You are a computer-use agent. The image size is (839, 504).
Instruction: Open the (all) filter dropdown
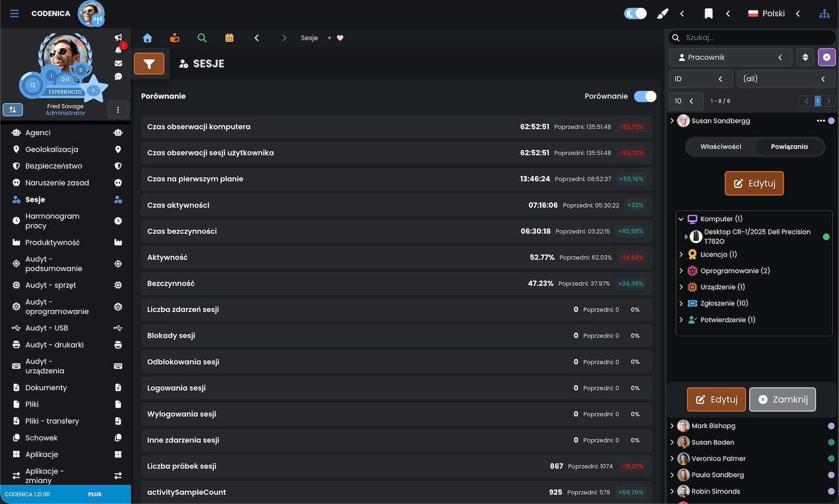pyautogui.click(x=786, y=79)
